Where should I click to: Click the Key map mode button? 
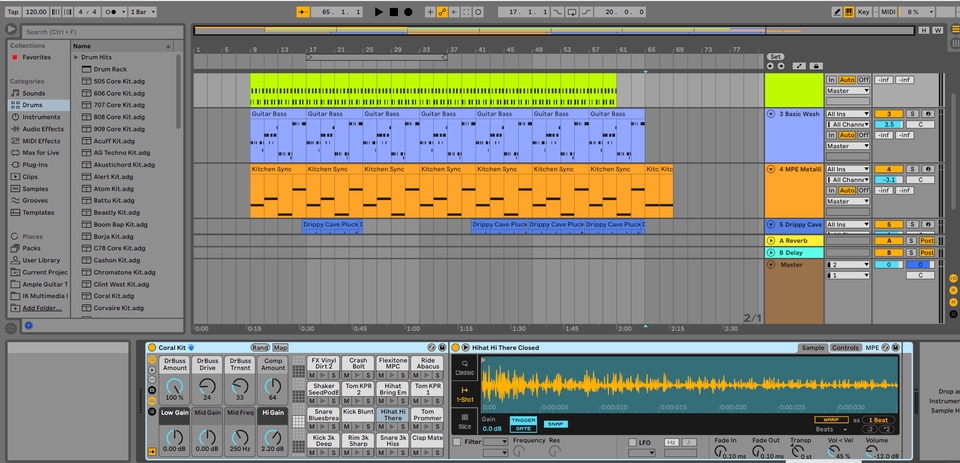tap(863, 12)
